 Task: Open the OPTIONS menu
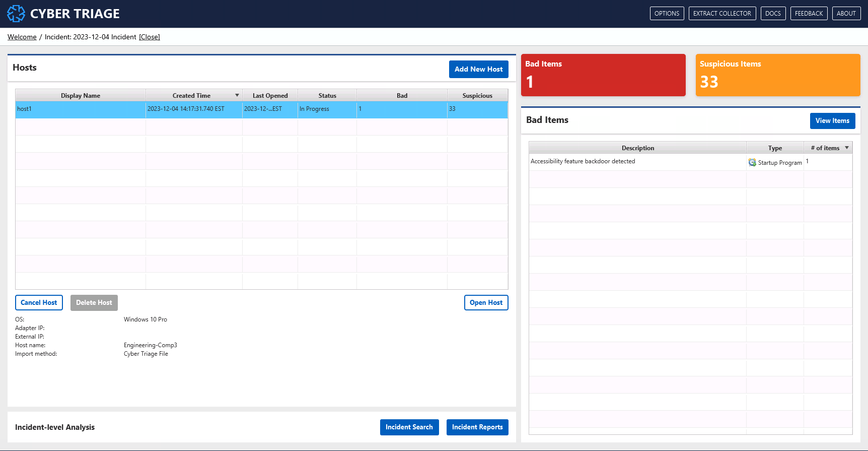coord(667,14)
